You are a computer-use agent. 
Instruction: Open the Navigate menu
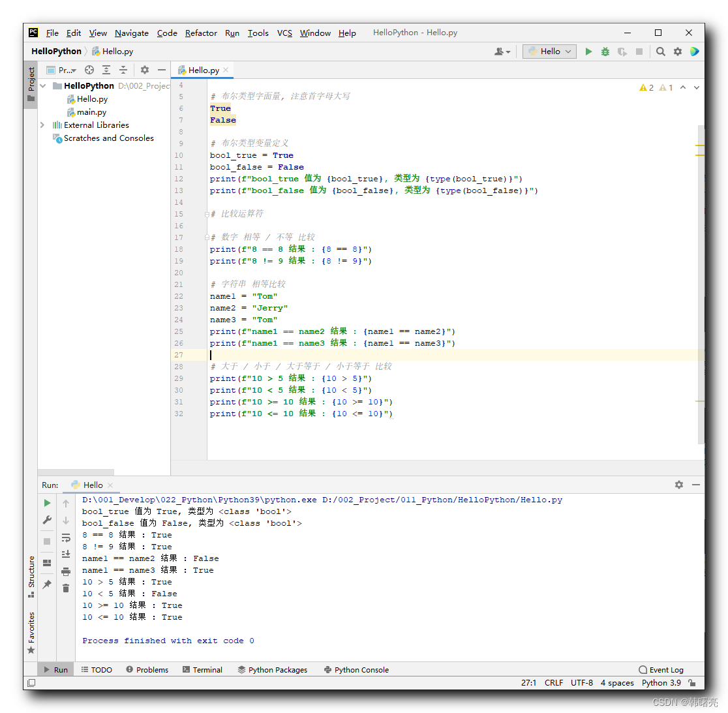pos(132,33)
